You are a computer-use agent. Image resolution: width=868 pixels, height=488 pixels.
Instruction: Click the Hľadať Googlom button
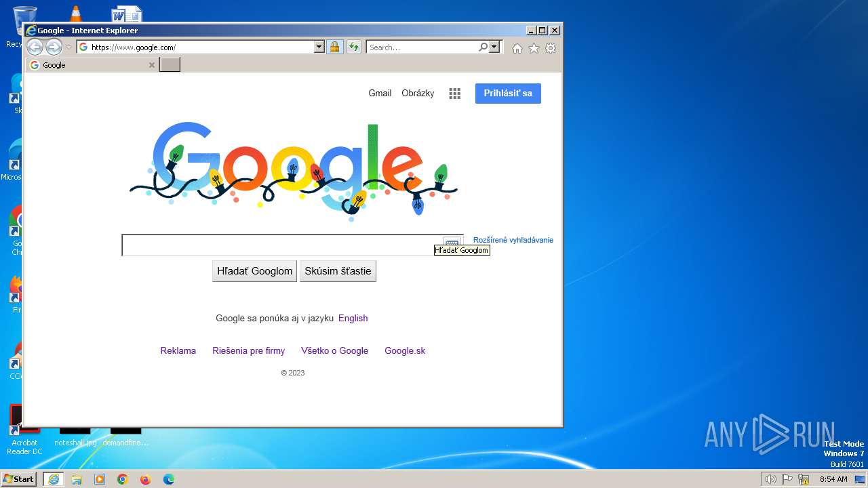254,271
